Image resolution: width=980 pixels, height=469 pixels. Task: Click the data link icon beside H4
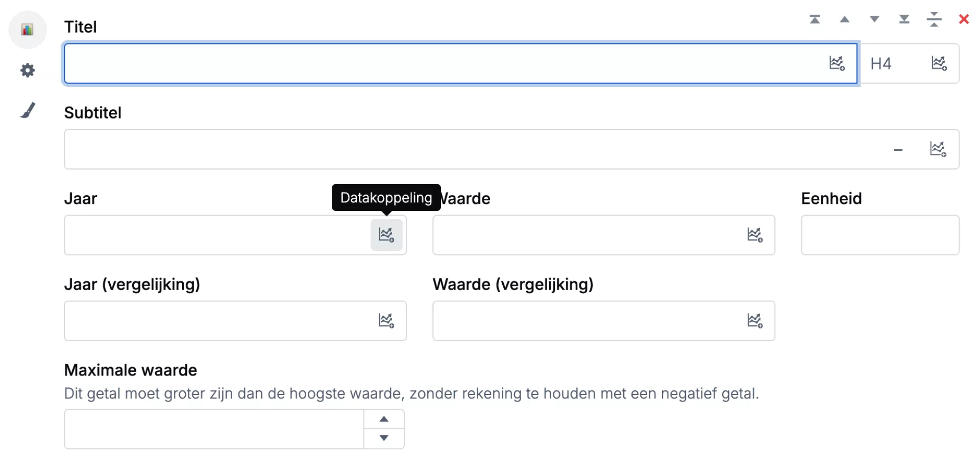(939, 63)
